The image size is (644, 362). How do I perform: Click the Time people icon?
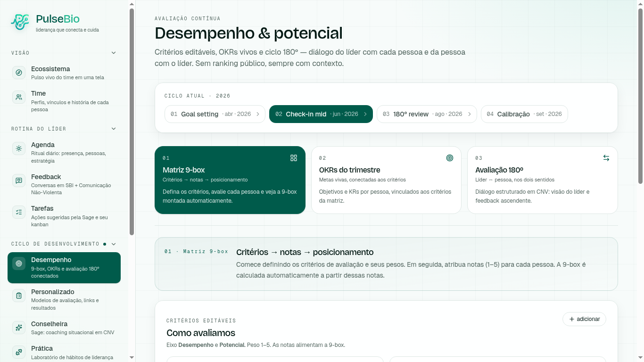(19, 97)
